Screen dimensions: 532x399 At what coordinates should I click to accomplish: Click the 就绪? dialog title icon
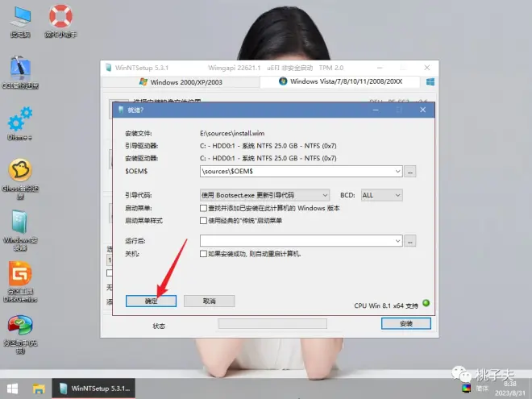[120, 110]
